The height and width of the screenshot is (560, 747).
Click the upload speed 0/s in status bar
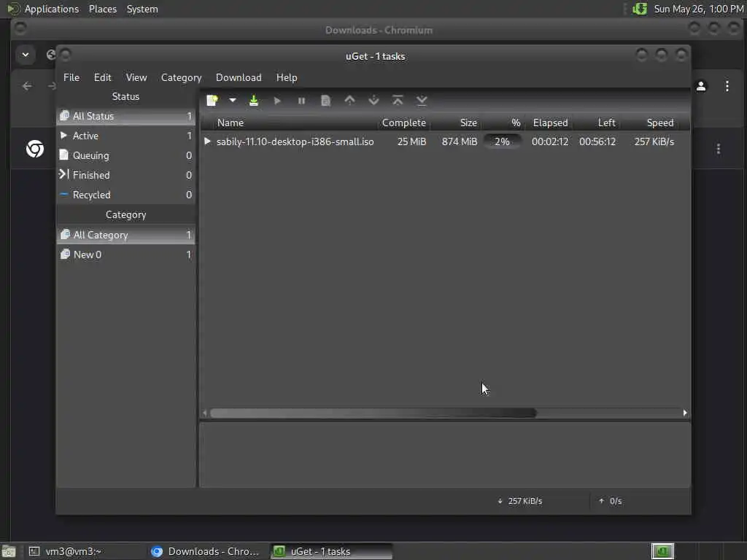[611, 501]
